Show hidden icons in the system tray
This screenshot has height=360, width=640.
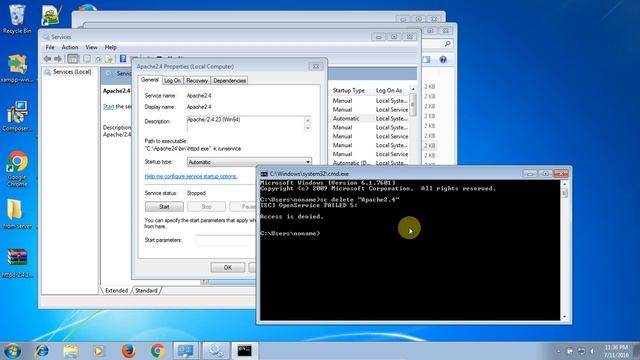tap(558, 351)
